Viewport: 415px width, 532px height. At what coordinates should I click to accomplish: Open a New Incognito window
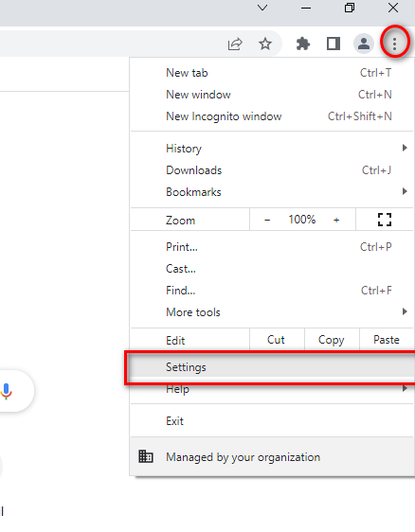(272, 116)
